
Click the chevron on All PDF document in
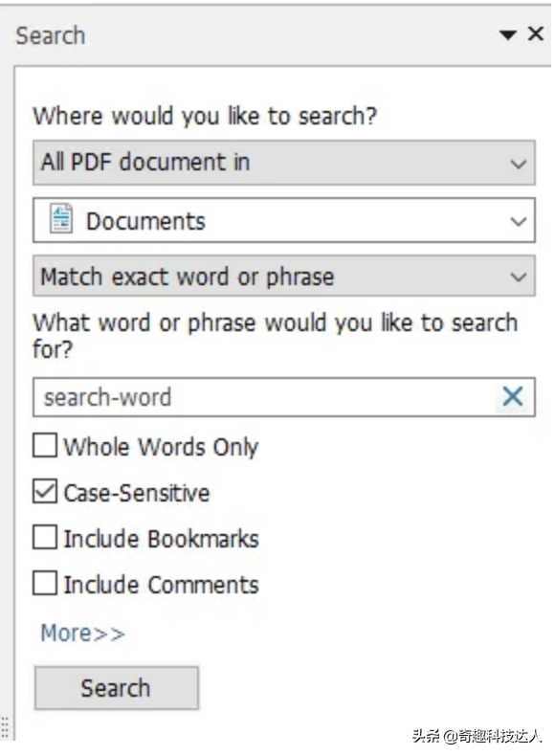(x=519, y=165)
